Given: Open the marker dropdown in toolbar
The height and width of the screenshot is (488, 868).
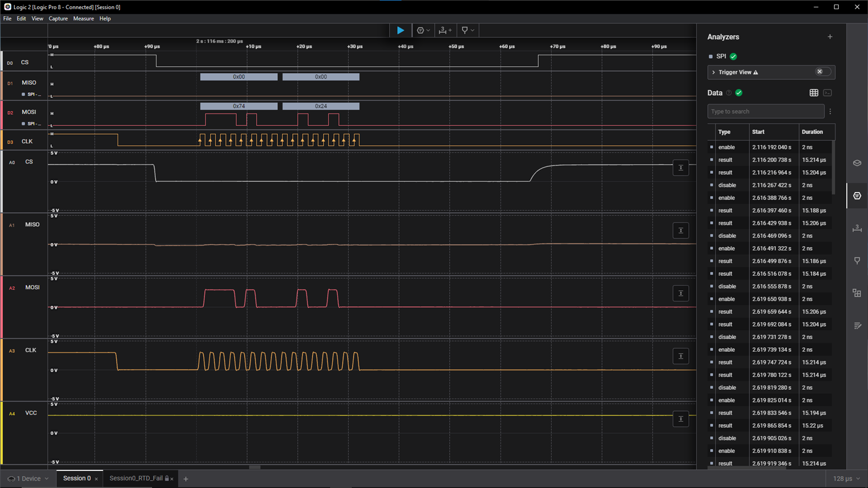Looking at the screenshot, I should pyautogui.click(x=467, y=30).
